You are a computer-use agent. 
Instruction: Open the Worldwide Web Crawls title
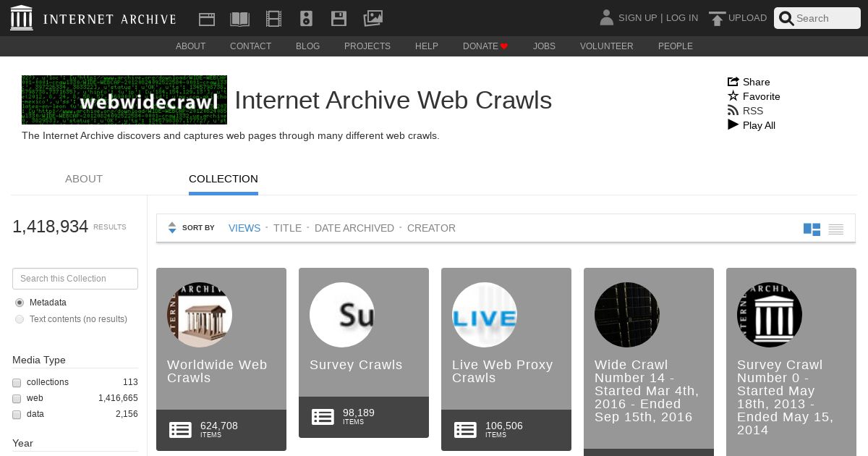pos(217,371)
